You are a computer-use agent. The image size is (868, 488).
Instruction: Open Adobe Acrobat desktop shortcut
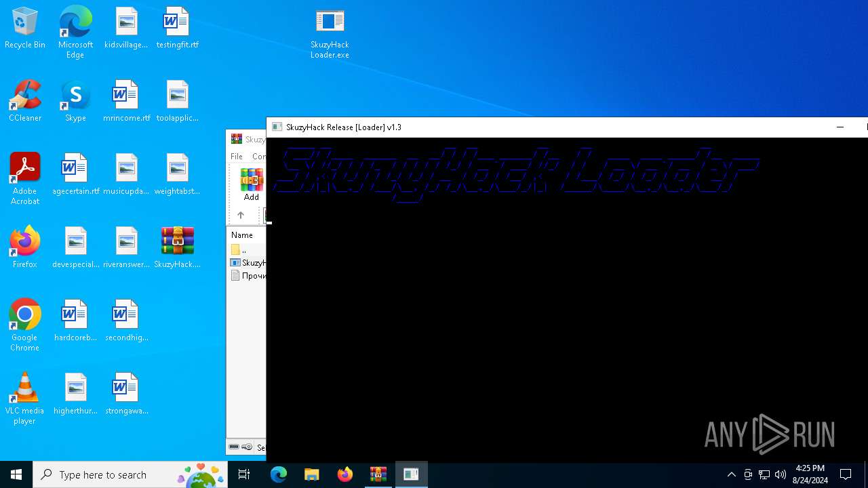pos(25,179)
